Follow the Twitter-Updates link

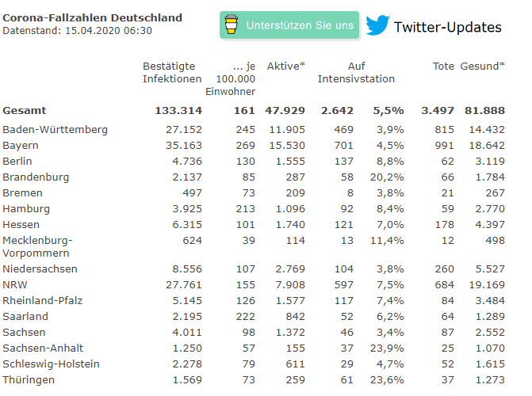(x=447, y=27)
